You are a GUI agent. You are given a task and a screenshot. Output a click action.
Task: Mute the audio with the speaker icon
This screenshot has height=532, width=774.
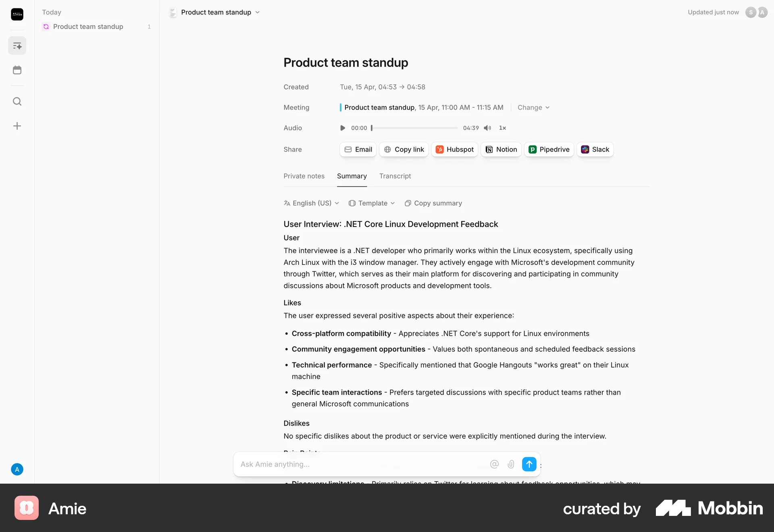tap(487, 128)
